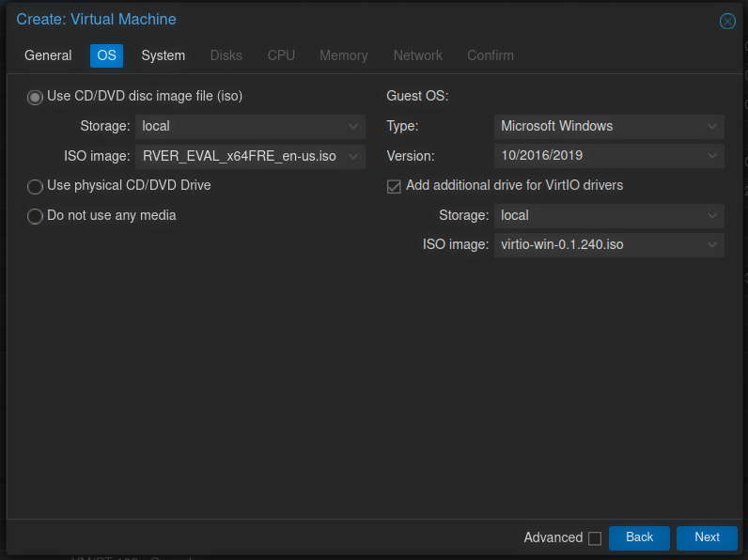Choose Do not use any media

click(x=35, y=216)
